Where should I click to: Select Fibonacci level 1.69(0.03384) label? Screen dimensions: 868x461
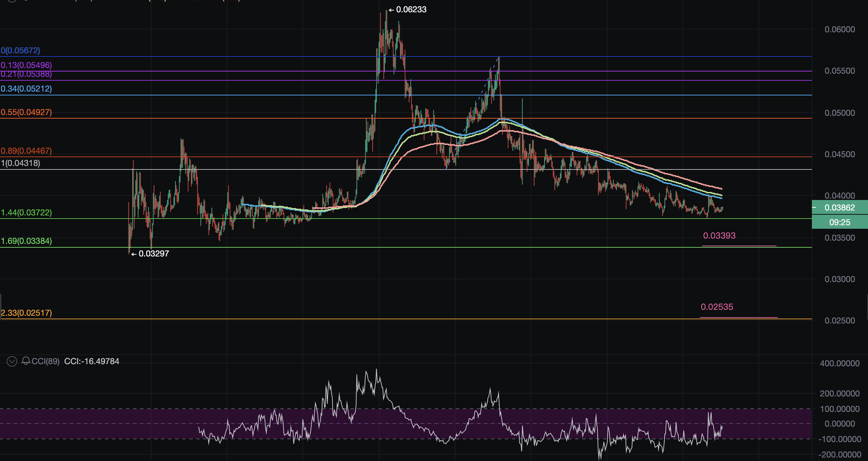tap(26, 241)
